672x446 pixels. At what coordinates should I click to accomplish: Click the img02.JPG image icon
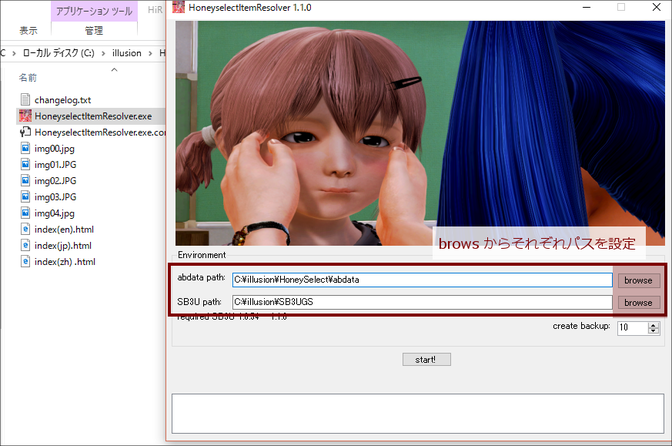coord(25,181)
